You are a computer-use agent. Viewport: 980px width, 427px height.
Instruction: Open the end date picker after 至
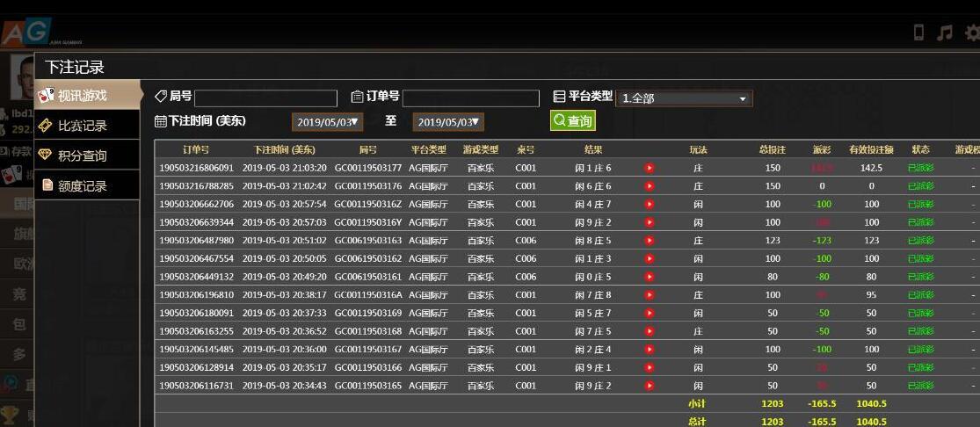[448, 122]
